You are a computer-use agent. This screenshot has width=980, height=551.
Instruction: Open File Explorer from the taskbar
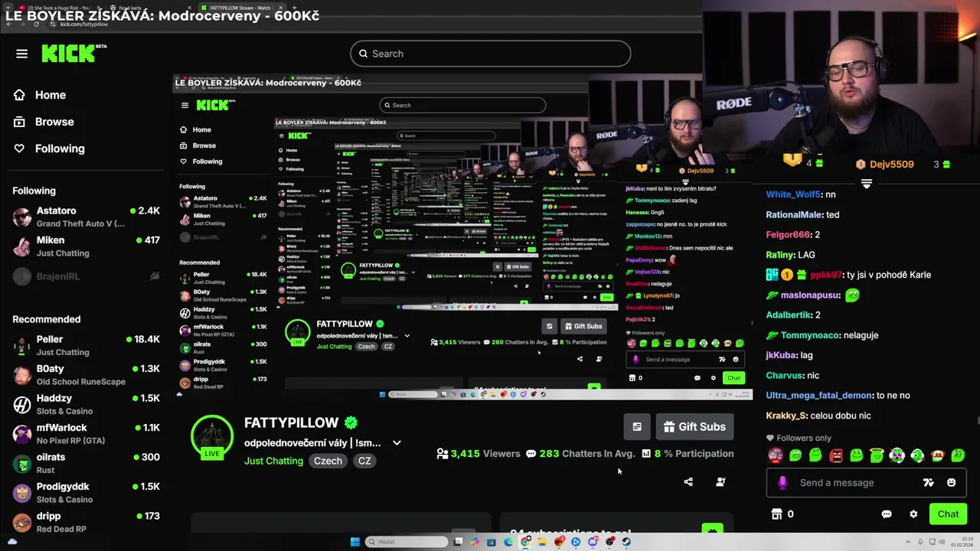[542, 542]
